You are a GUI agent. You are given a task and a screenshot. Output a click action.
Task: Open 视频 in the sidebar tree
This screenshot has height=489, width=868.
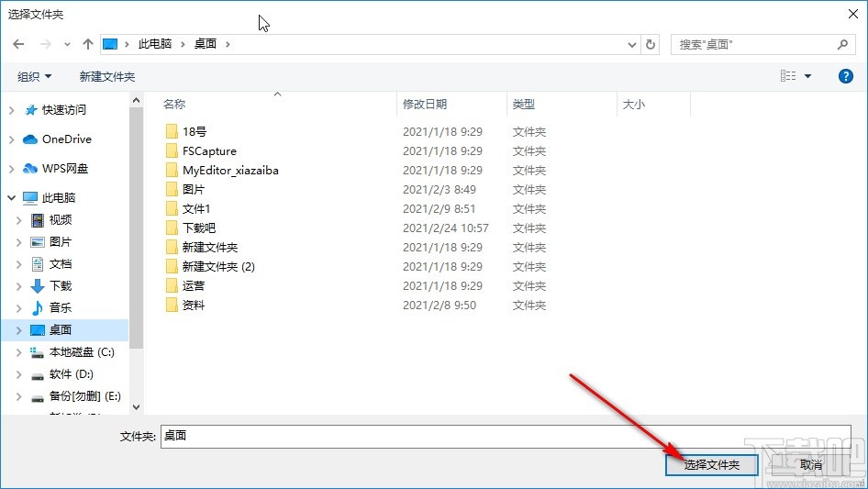click(x=60, y=220)
